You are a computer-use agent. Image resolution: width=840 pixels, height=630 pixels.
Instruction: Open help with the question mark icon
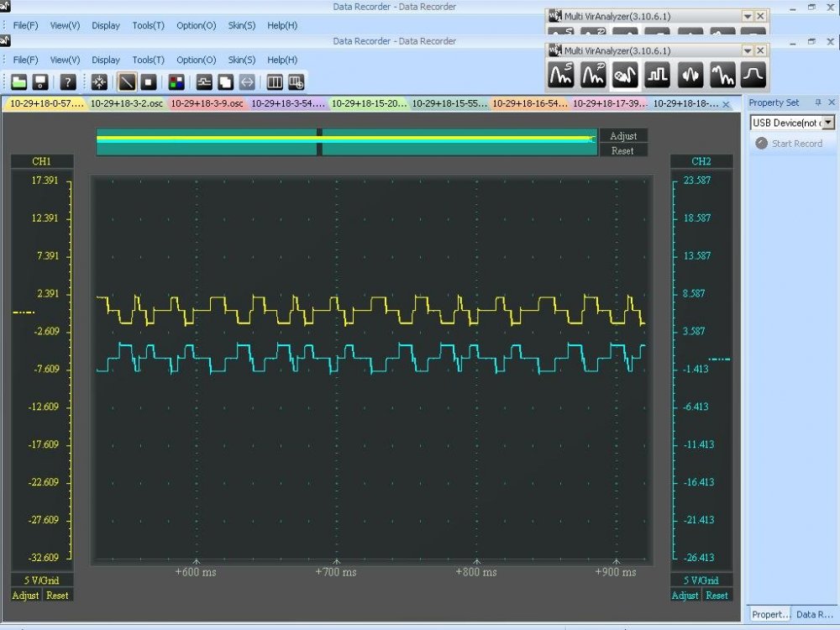click(x=68, y=82)
